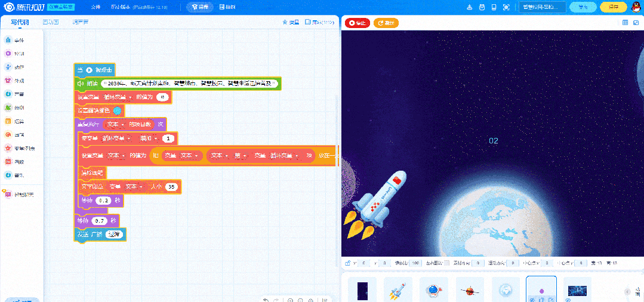Open the 声音 (Sound) block category

tap(14, 94)
